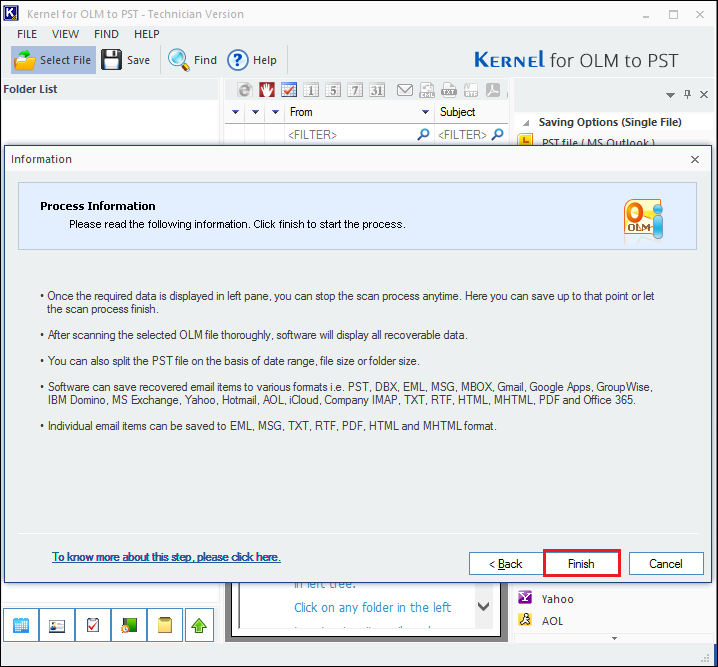Click the 31-day calendar view icon
This screenshot has width=718, height=667.
tap(377, 90)
